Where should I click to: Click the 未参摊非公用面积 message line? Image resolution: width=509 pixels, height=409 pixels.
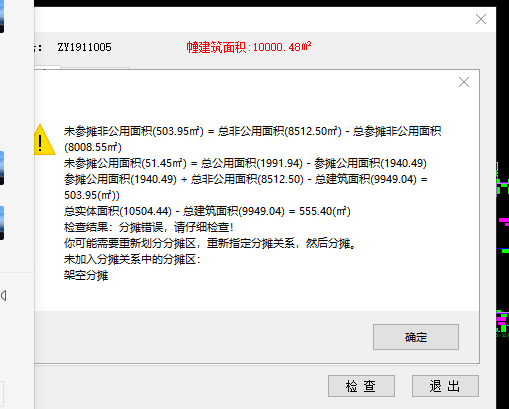pos(252,139)
